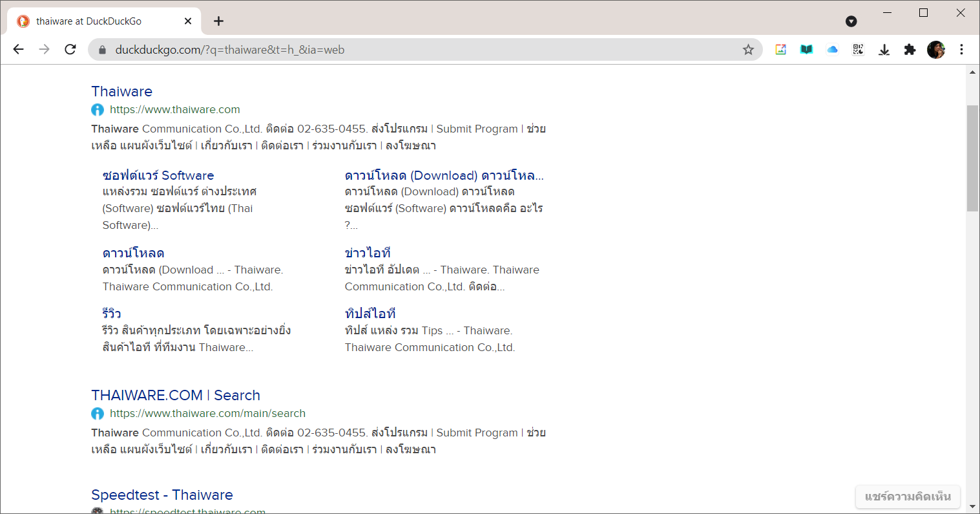Click the scrollbar up arrow
980x514 pixels.
click(x=972, y=72)
